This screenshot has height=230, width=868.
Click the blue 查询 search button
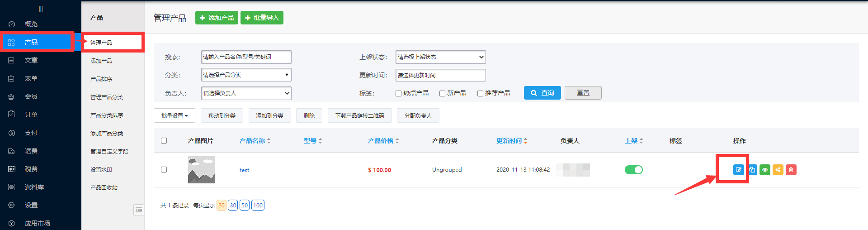point(542,93)
